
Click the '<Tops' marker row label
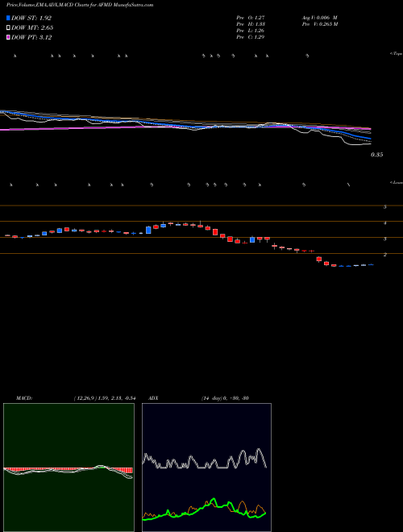pyautogui.click(x=397, y=54)
